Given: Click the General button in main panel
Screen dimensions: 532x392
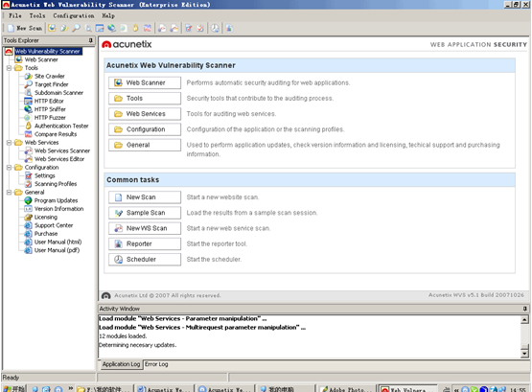Looking at the screenshot, I should [x=145, y=145].
